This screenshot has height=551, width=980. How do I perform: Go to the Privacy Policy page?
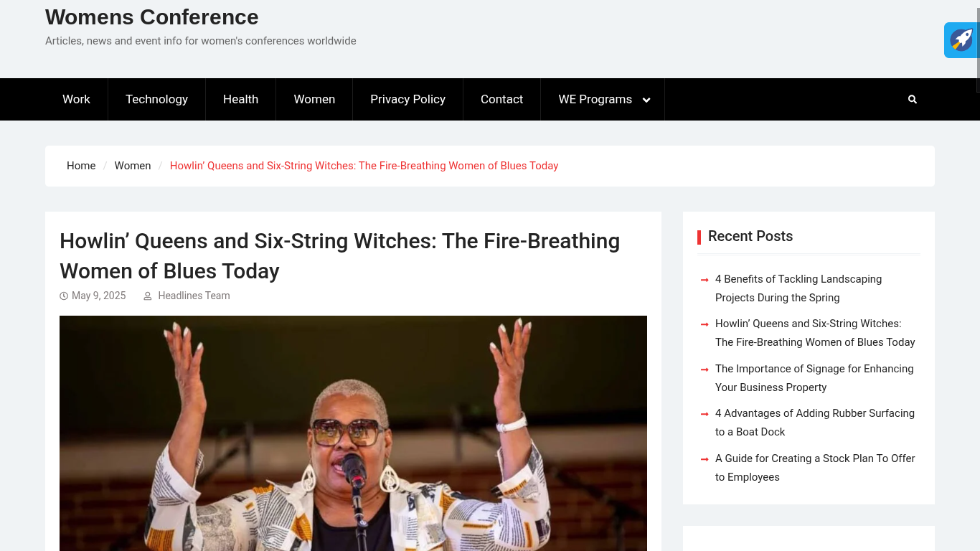(x=407, y=99)
